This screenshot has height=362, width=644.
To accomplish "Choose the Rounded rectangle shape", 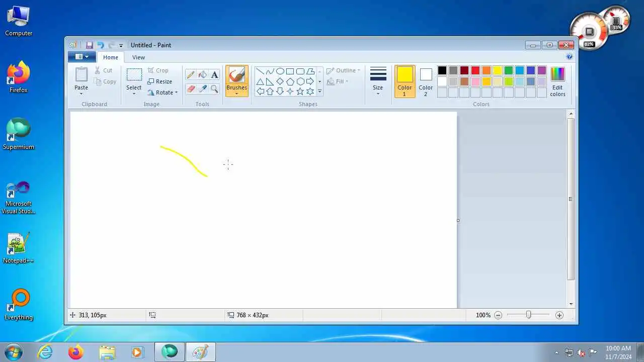I will [x=300, y=71].
